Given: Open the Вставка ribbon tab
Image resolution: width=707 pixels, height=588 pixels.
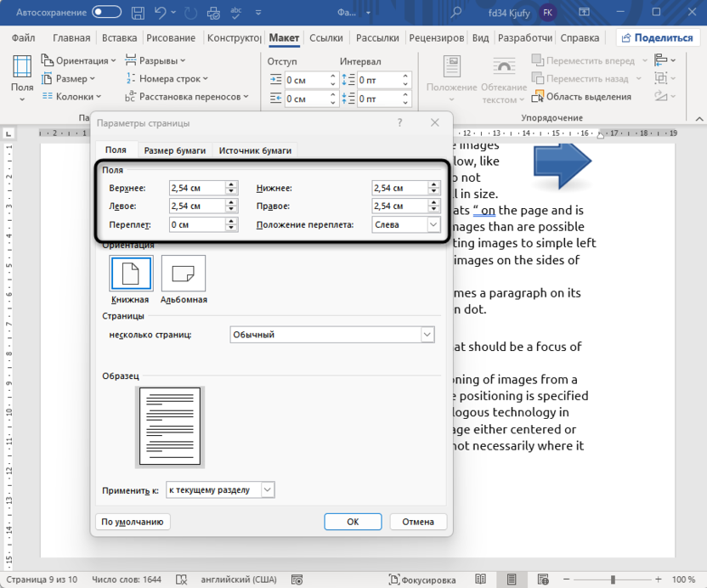Looking at the screenshot, I should pyautogui.click(x=119, y=37).
